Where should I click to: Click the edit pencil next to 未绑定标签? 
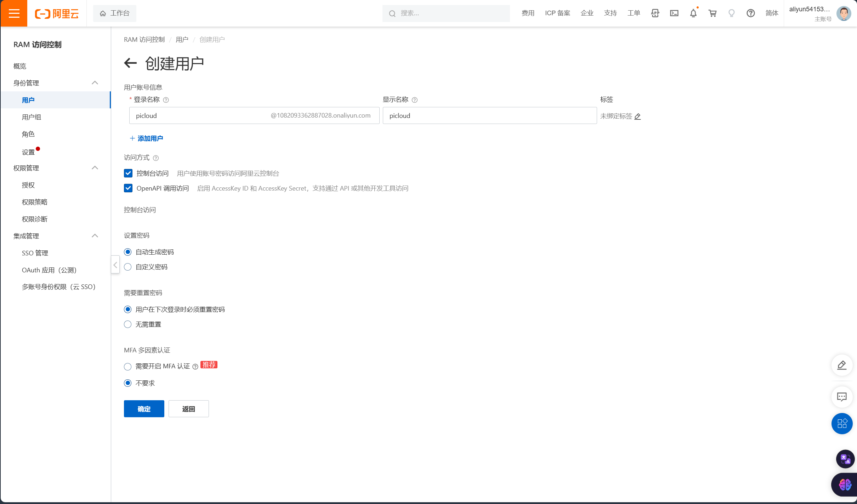tap(637, 116)
